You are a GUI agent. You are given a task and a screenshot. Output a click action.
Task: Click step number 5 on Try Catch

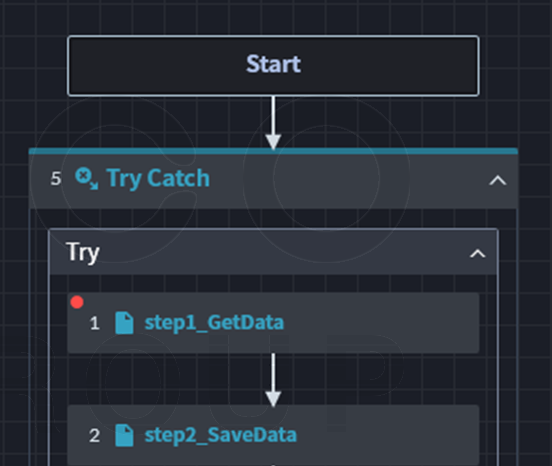pyautogui.click(x=56, y=179)
